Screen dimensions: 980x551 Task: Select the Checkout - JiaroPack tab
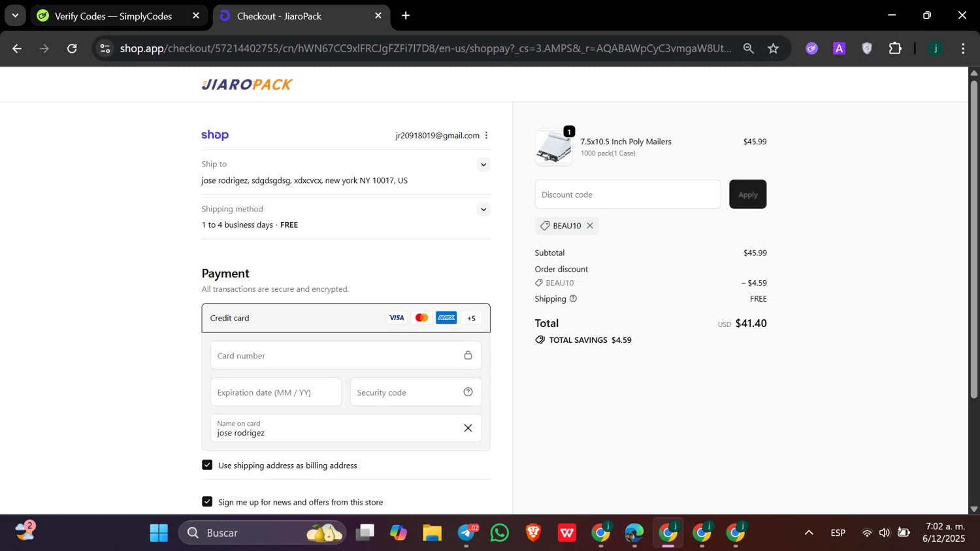(x=301, y=16)
